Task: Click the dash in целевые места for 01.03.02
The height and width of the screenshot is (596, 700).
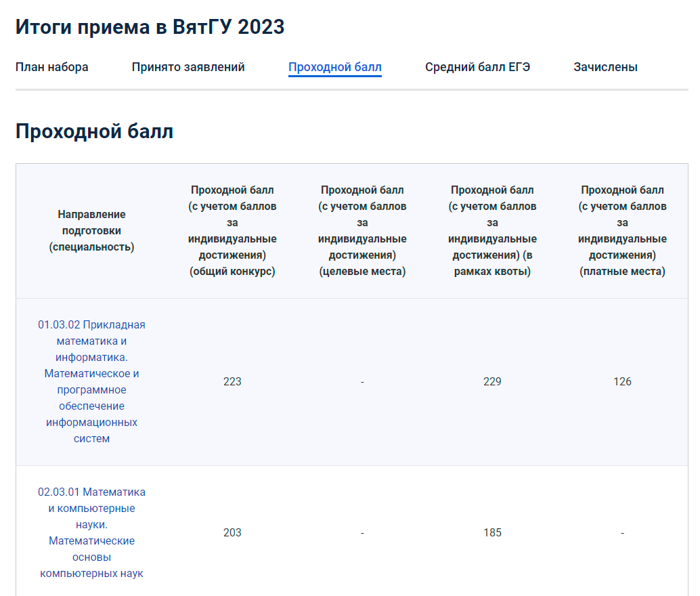Action: click(x=362, y=382)
